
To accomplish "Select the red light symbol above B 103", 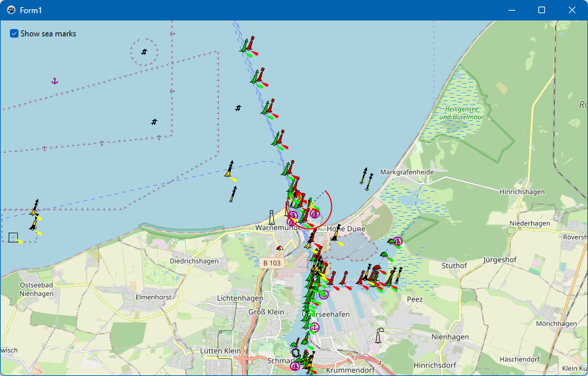I will point(279,248).
